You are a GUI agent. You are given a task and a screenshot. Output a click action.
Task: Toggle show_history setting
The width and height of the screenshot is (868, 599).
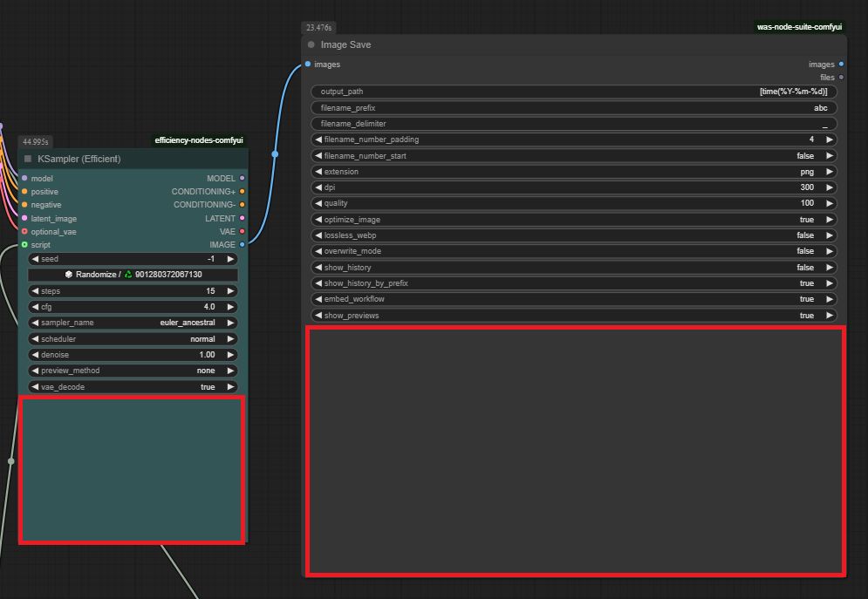pos(574,267)
